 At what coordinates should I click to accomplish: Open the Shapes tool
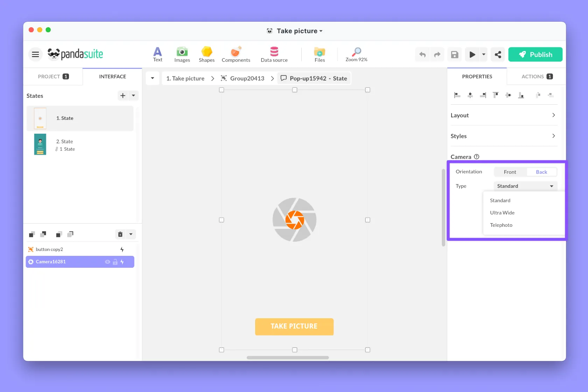click(x=206, y=54)
